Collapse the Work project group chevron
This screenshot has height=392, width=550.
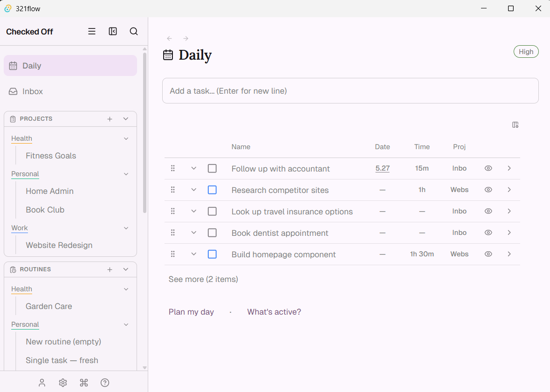(126, 228)
